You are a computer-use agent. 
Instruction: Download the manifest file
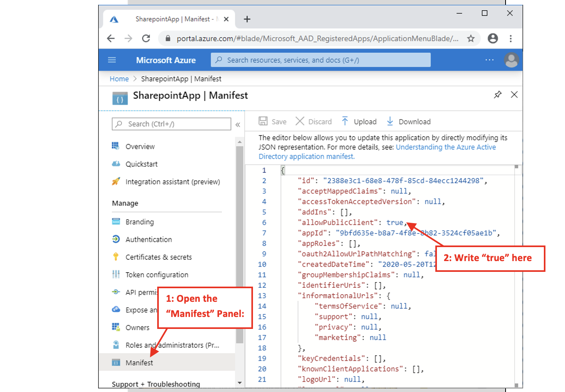(409, 122)
